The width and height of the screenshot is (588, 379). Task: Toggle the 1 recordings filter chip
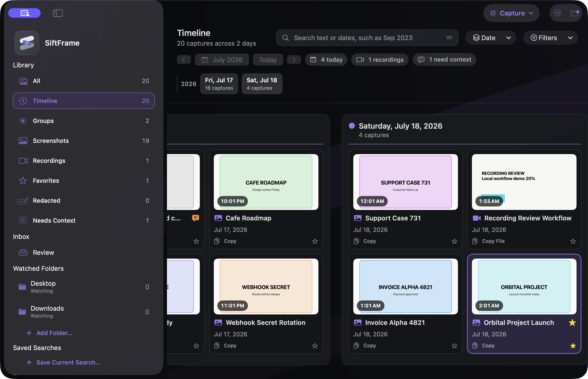pos(380,60)
